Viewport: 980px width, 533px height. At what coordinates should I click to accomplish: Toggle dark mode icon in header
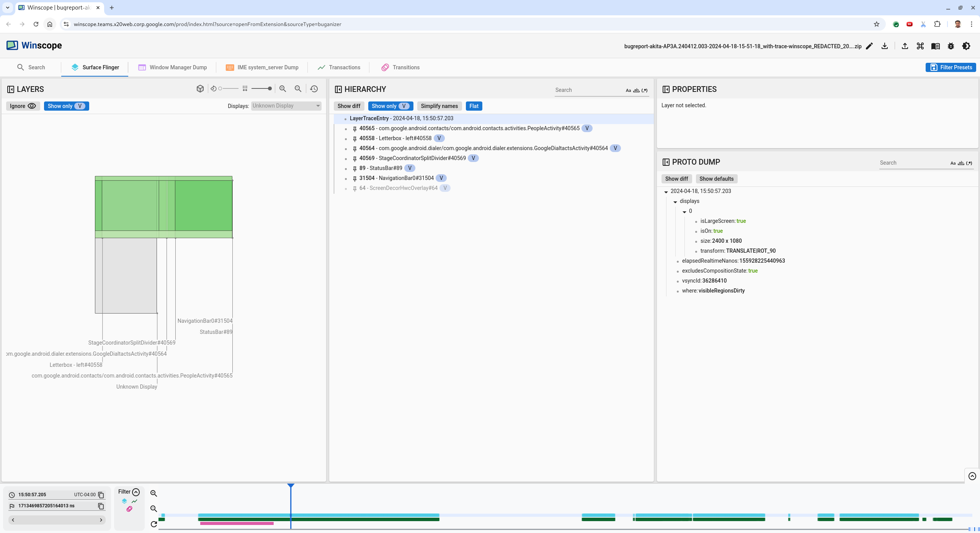pyautogui.click(x=966, y=46)
